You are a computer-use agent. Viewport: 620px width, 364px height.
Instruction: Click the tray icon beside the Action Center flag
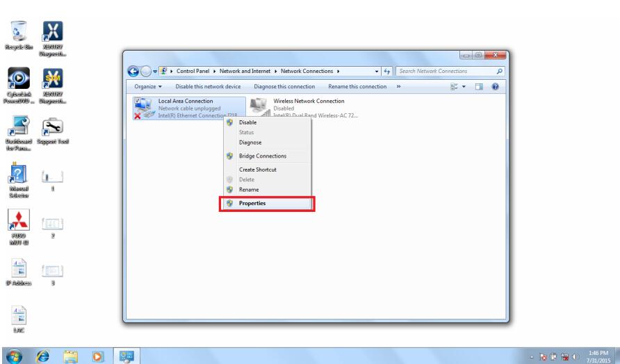(x=553, y=357)
